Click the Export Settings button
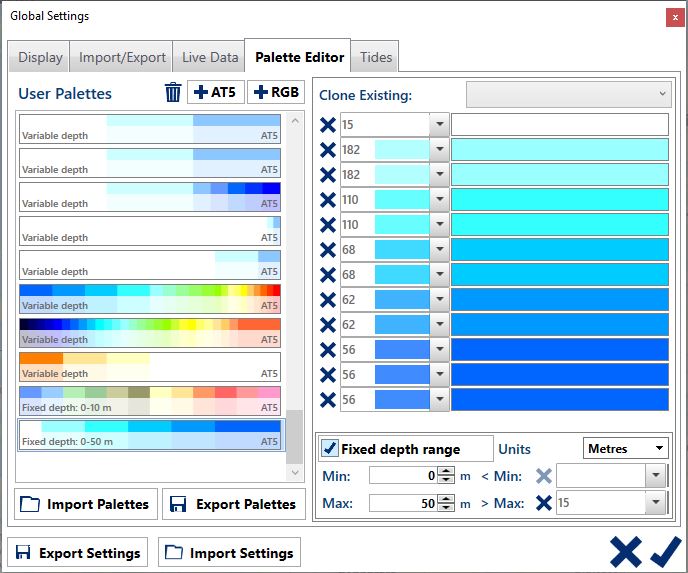This screenshot has height=573, width=688. click(x=77, y=553)
